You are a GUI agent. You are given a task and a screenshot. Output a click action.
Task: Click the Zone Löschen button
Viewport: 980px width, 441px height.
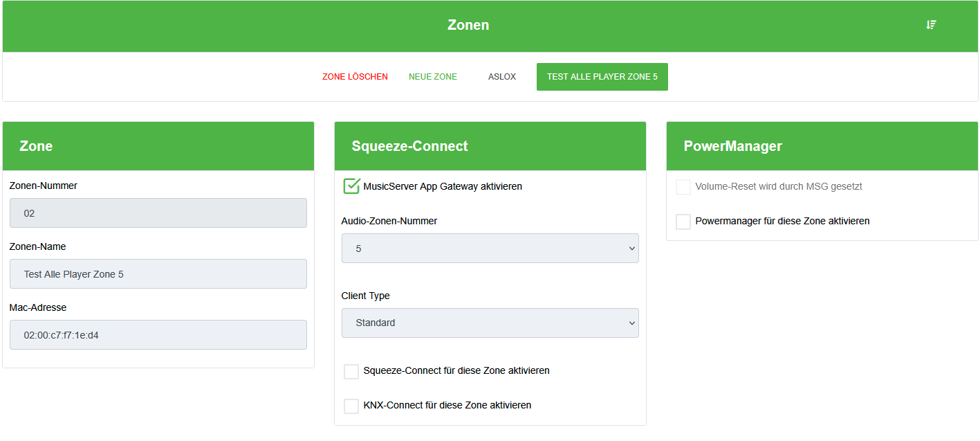(355, 77)
